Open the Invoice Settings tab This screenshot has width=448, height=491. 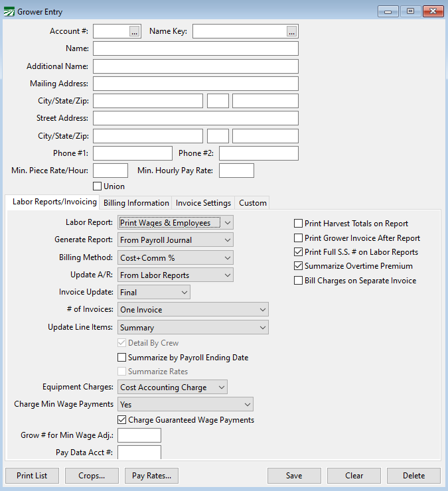tap(203, 203)
